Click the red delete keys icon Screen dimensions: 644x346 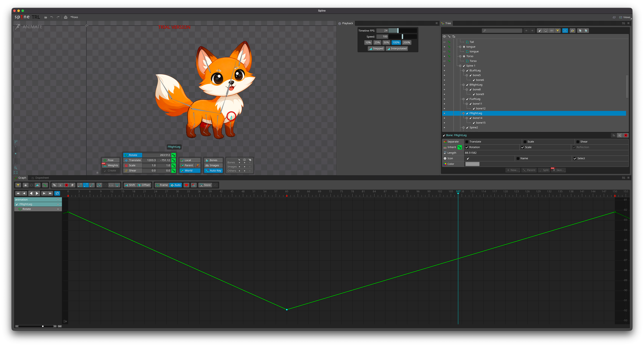pyautogui.click(x=67, y=185)
